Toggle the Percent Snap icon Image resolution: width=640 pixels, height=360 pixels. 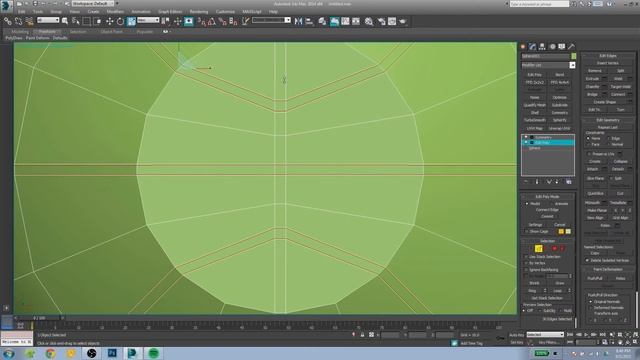pos(222,21)
